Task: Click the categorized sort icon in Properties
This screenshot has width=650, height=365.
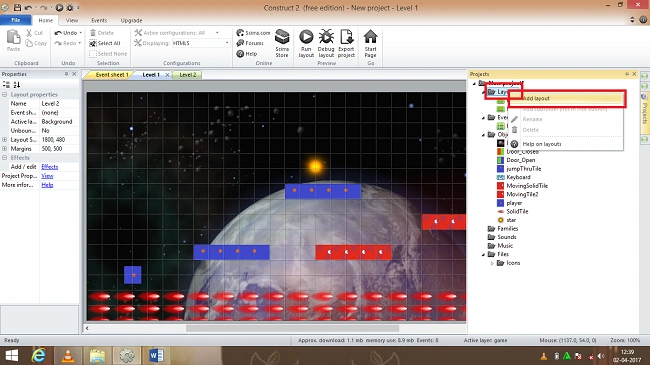Action: (6, 85)
